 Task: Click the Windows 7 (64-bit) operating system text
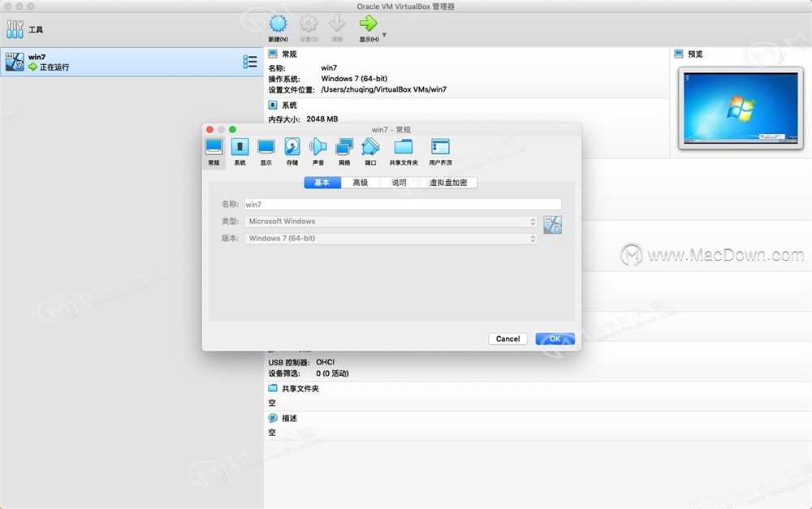click(354, 78)
